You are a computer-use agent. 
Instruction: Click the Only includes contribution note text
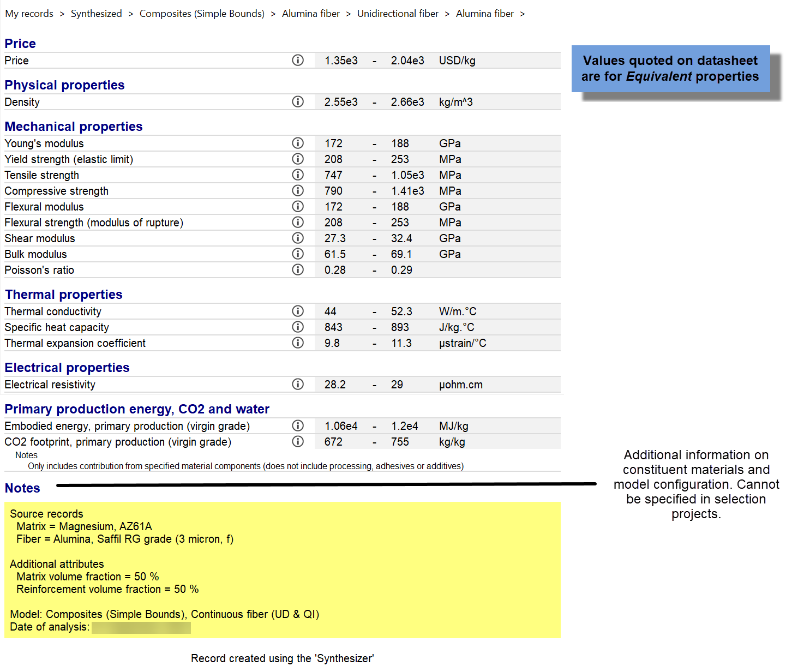tap(246, 466)
